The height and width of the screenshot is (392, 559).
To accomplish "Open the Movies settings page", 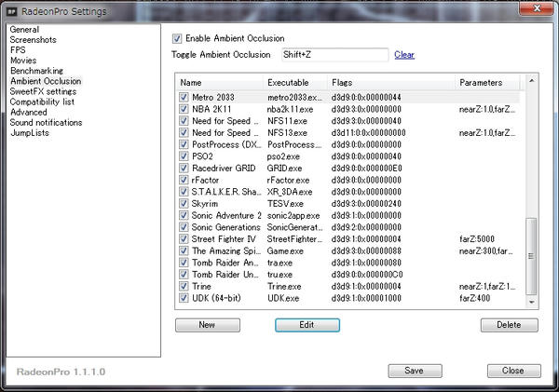I will [x=23, y=61].
